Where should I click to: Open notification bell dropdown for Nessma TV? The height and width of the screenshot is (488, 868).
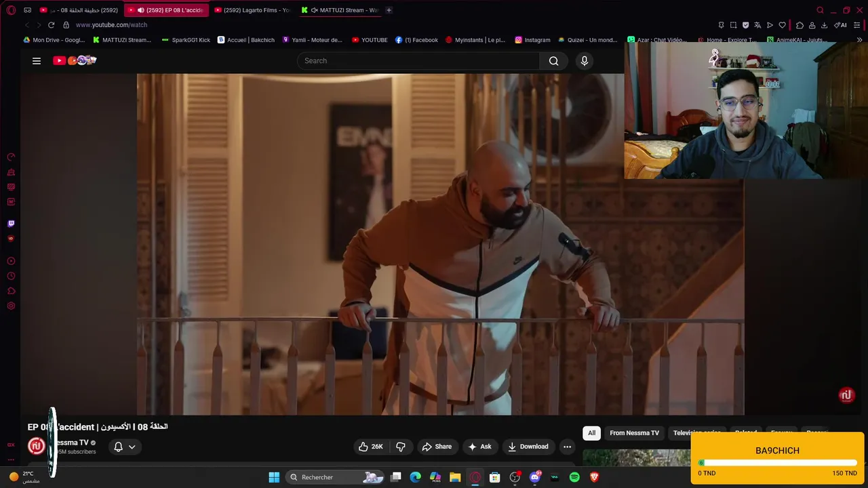[x=124, y=447]
